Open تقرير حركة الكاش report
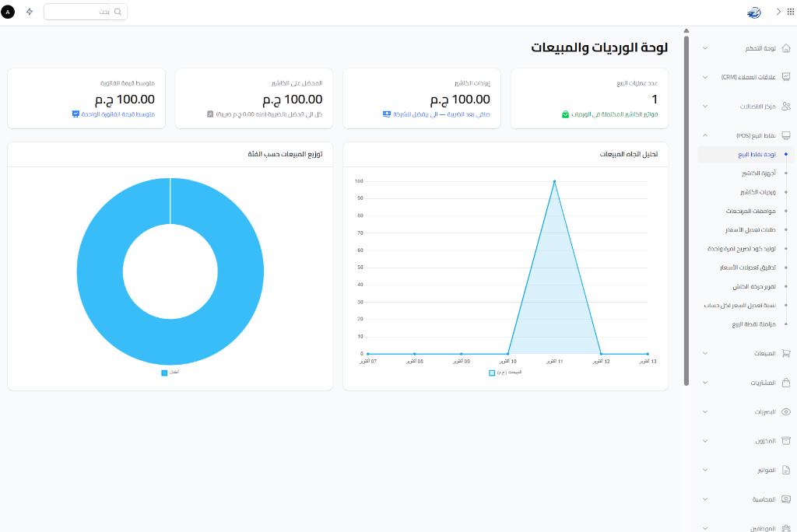 [754, 286]
